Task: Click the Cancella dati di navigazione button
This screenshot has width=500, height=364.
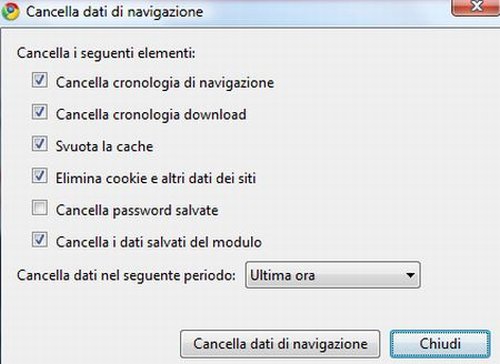Action: [280, 344]
